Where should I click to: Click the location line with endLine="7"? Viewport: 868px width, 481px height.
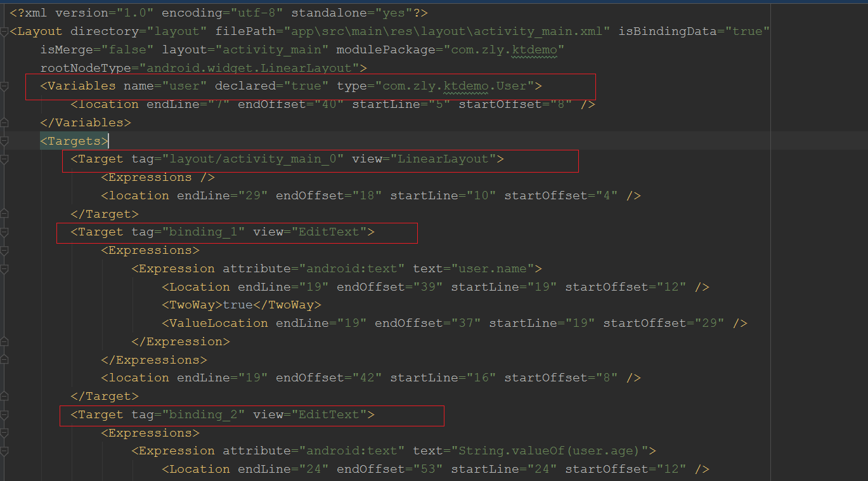[x=333, y=104]
